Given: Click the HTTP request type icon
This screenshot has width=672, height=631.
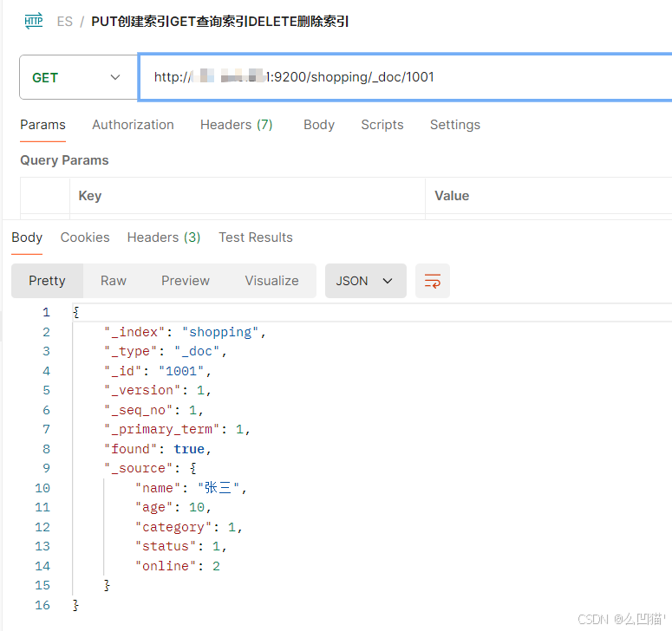Looking at the screenshot, I should coord(34,22).
